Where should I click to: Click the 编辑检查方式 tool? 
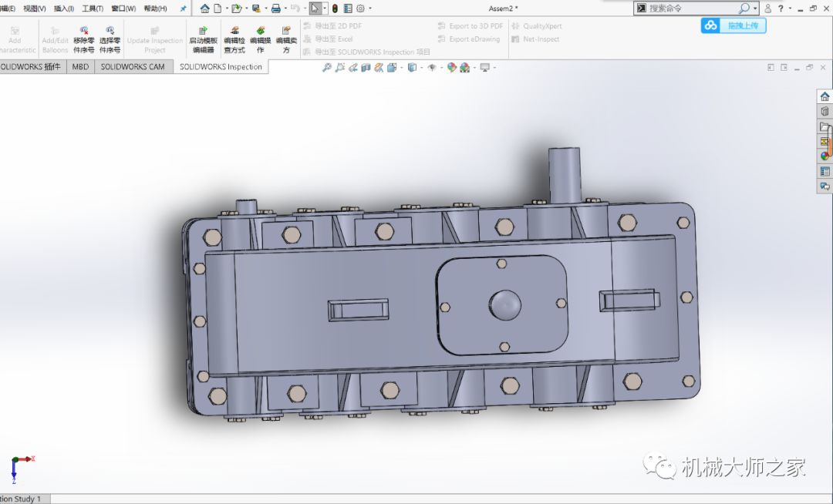tap(234, 36)
